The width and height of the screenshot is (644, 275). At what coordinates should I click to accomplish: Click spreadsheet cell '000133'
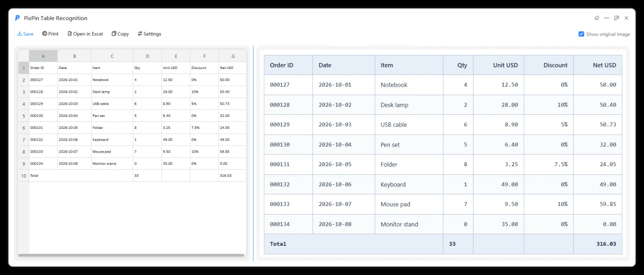(x=43, y=152)
